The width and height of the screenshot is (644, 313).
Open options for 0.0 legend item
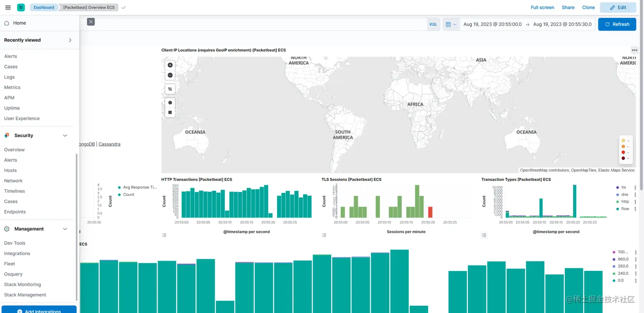click(x=635, y=281)
